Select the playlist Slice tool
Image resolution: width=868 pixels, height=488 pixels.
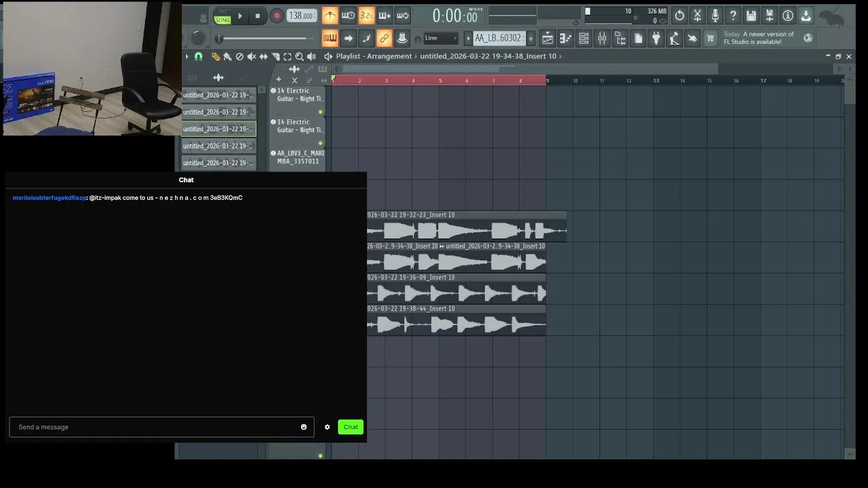tap(275, 56)
